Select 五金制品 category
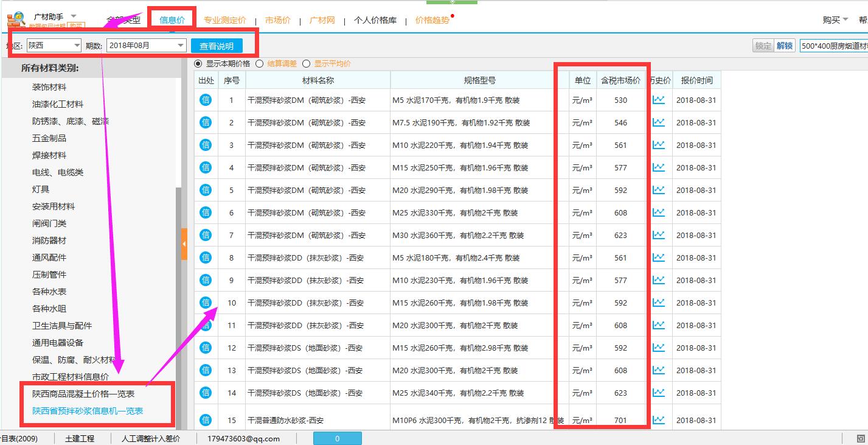The height and width of the screenshot is (445, 868). (x=49, y=138)
